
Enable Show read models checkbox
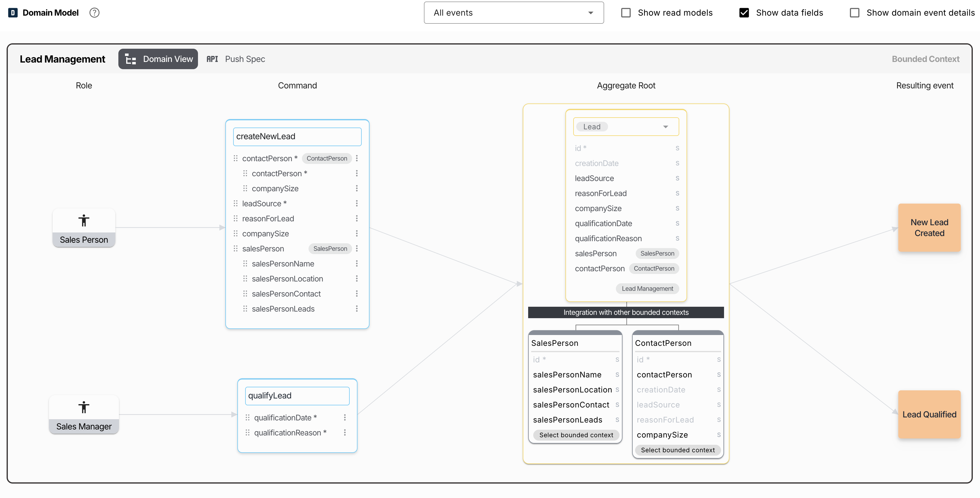click(x=626, y=13)
